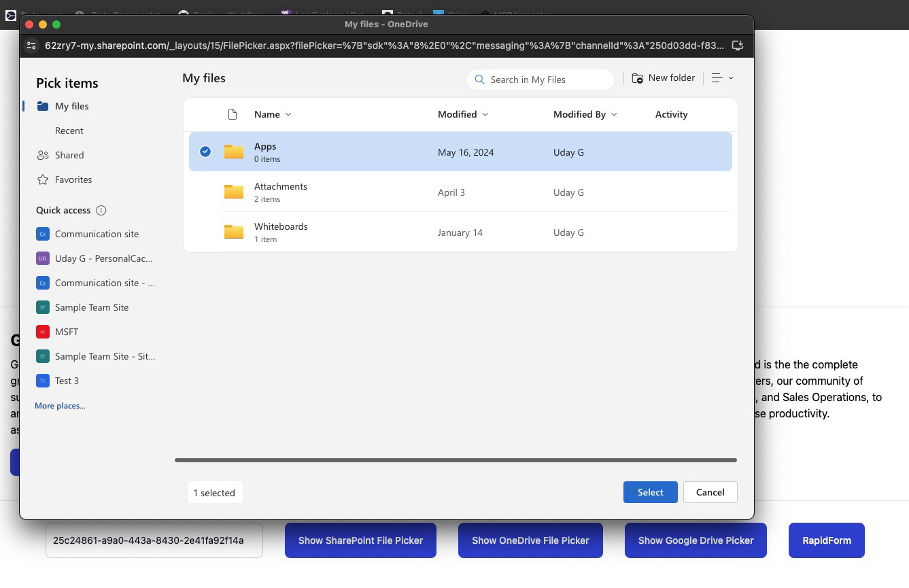Click the My files folder icon in sidebar
Image resolution: width=909 pixels, height=588 pixels.
(43, 106)
